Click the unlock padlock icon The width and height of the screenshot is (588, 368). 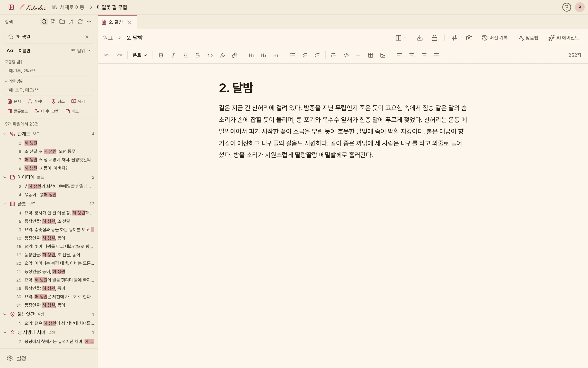(x=434, y=38)
